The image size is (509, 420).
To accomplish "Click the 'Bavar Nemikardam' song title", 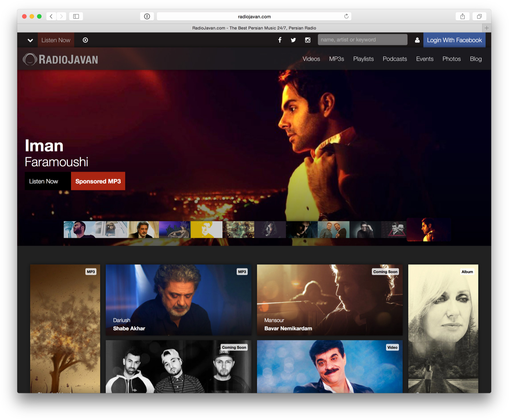I will (288, 329).
